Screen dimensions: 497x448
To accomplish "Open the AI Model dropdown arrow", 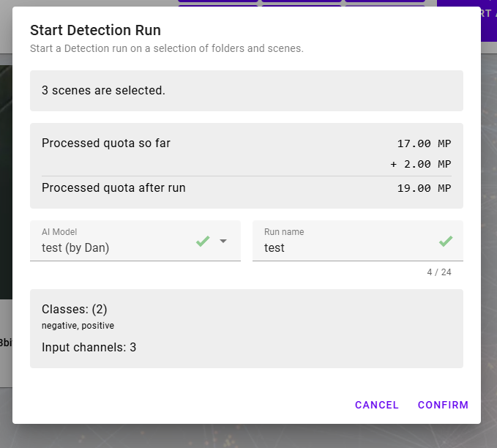I will point(224,242).
